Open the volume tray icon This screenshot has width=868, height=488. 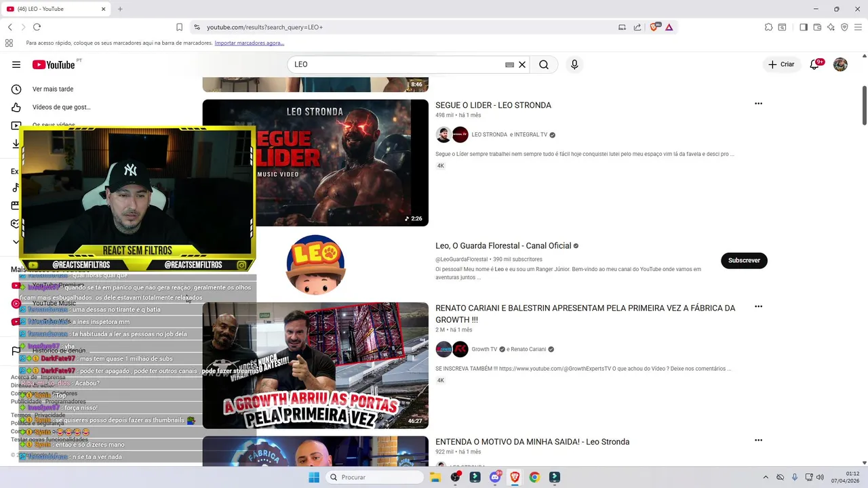pyautogui.click(x=820, y=477)
